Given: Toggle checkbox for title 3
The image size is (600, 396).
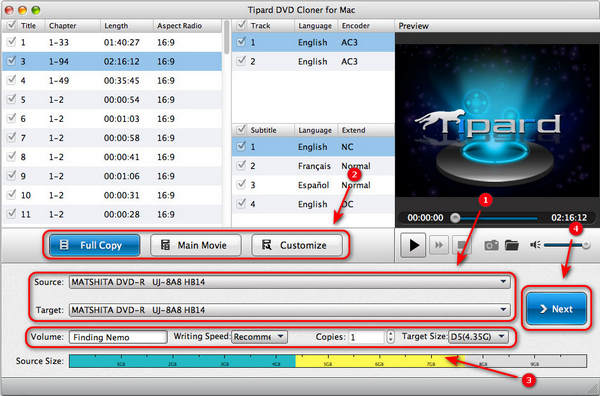Looking at the screenshot, I should tap(11, 61).
